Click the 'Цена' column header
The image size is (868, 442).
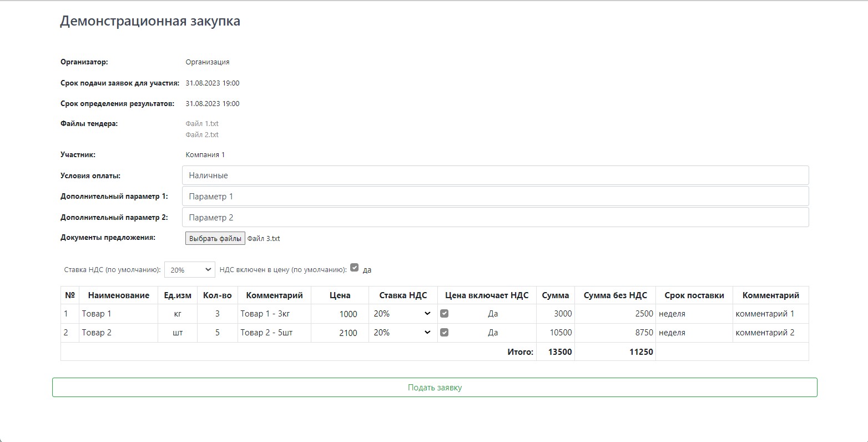(x=340, y=295)
